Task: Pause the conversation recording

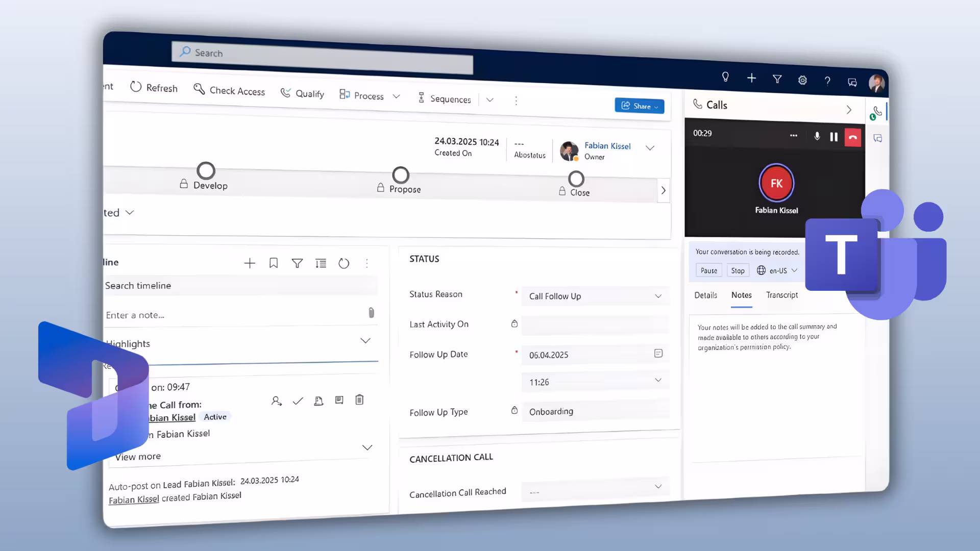Action: point(709,270)
